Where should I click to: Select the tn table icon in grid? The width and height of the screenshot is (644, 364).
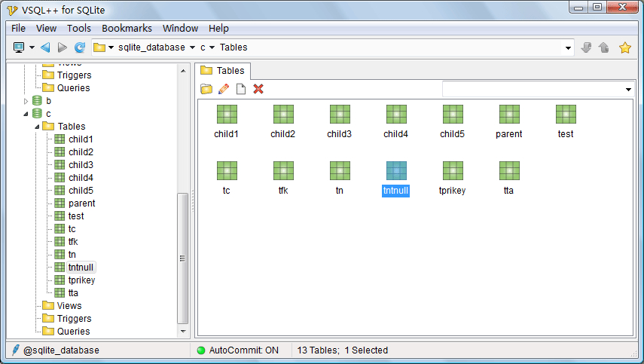[x=340, y=171]
